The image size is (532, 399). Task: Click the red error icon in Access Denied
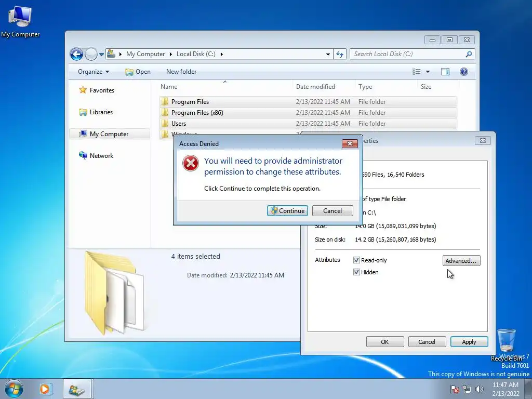coord(191,163)
